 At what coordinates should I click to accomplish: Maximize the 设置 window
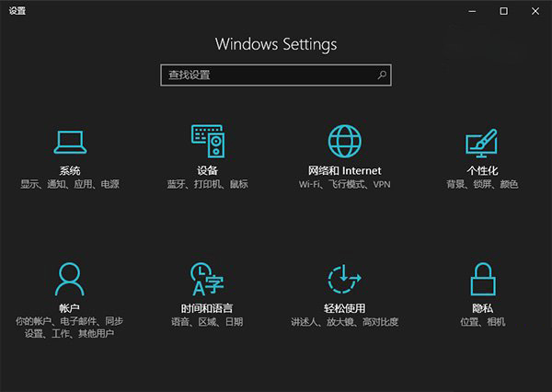coord(504,11)
